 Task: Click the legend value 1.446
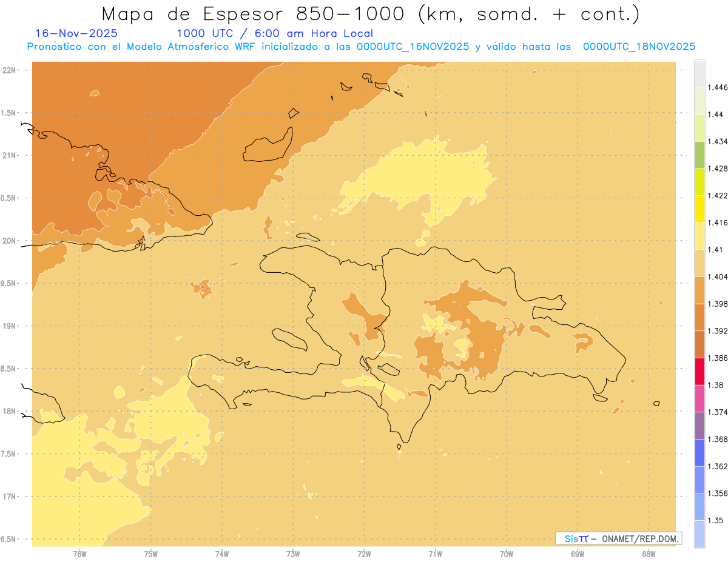tap(718, 87)
